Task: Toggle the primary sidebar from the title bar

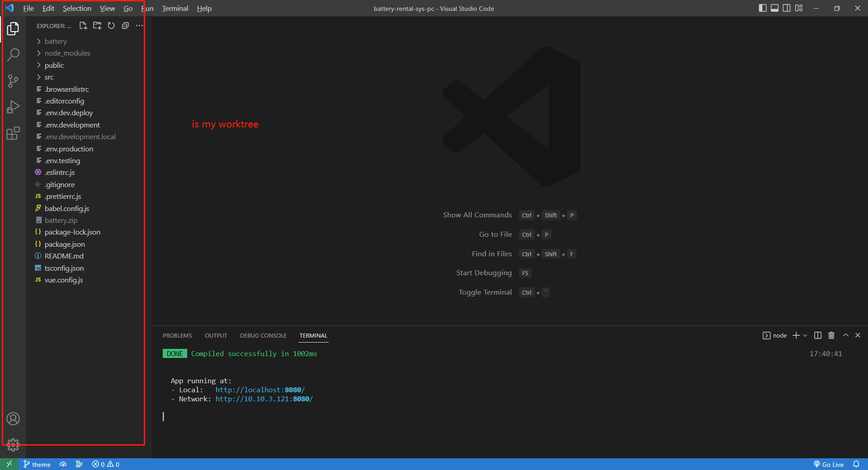Action: pos(762,8)
